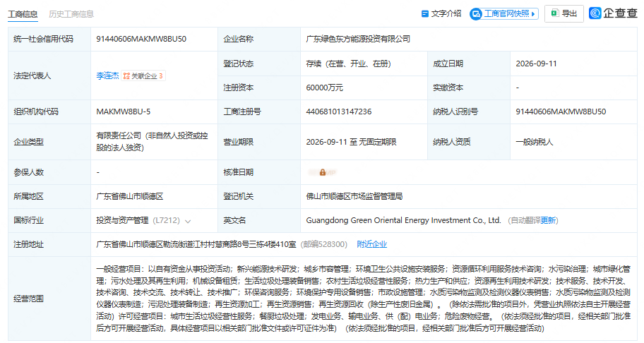Select company name 广东绿色东方能源投资有限公司
This screenshot has width=644, height=343.
tap(358, 39)
